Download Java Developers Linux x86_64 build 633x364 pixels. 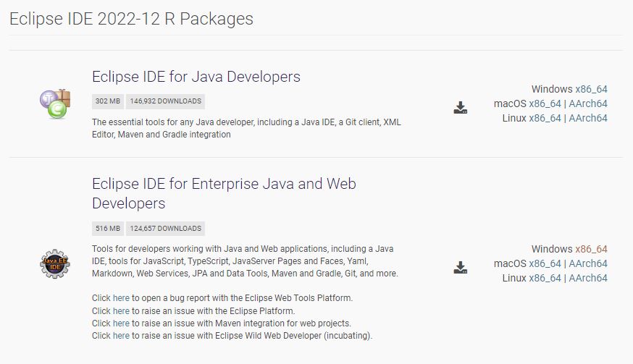click(x=545, y=118)
